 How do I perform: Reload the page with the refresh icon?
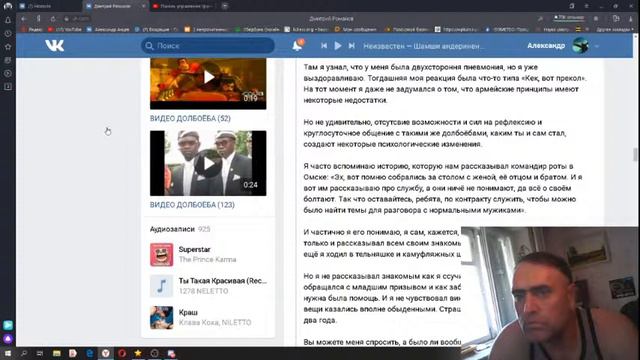coord(53,19)
